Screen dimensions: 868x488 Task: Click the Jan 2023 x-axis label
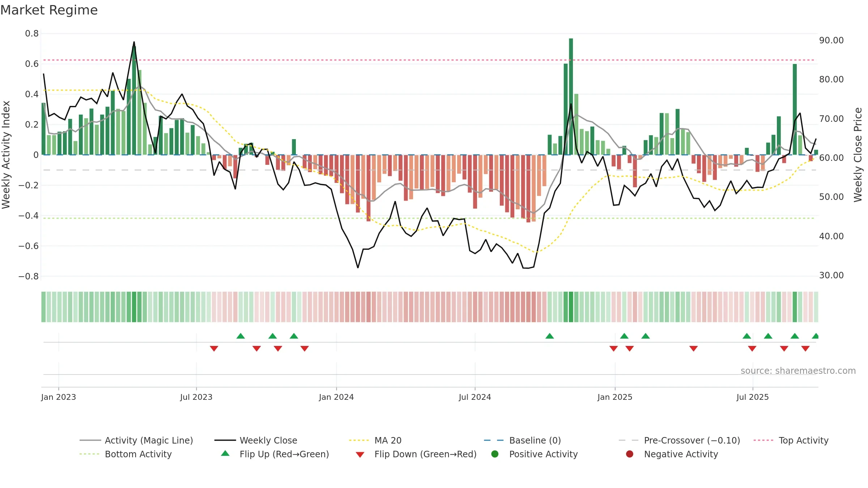59,397
